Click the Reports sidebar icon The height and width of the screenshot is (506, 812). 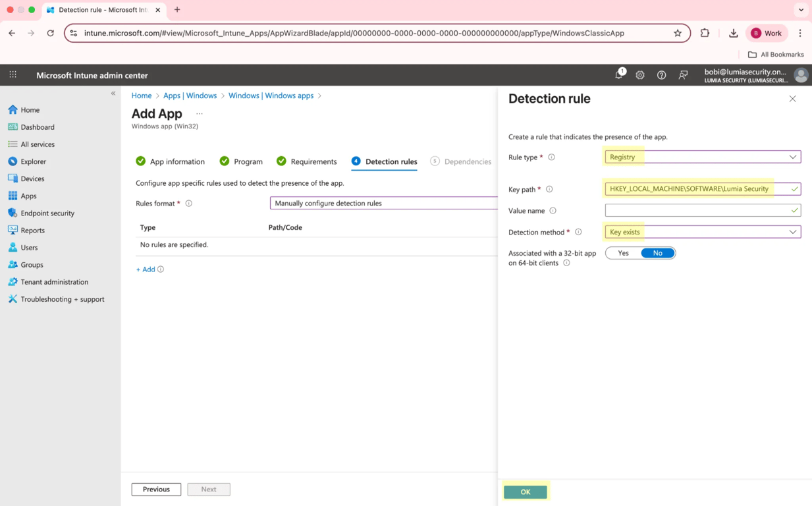coord(13,230)
